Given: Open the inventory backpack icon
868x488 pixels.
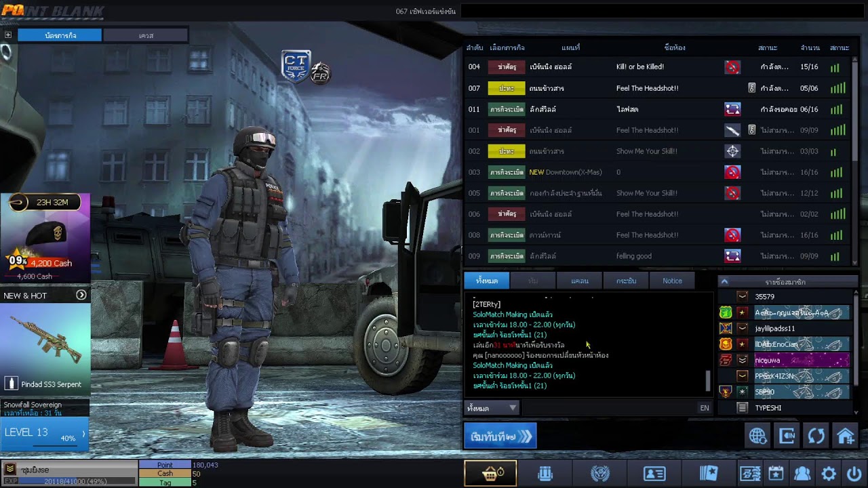Looking at the screenshot, I should click(x=545, y=474).
